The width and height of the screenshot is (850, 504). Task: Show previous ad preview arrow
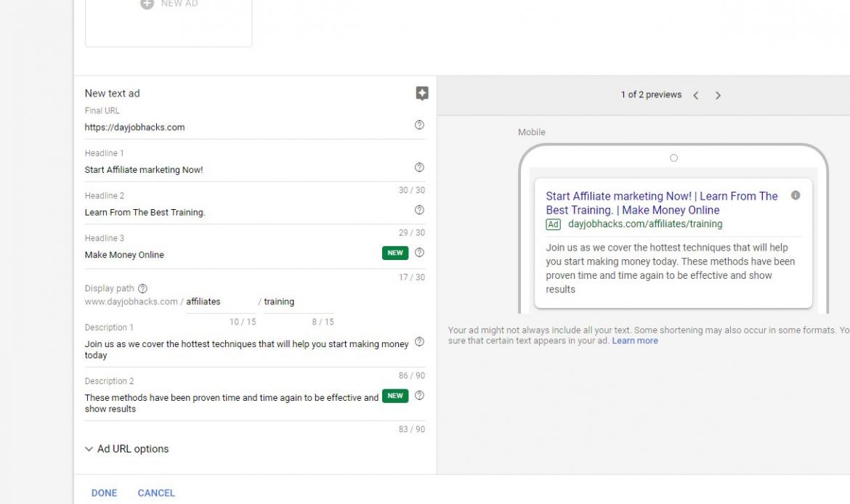[x=695, y=95]
